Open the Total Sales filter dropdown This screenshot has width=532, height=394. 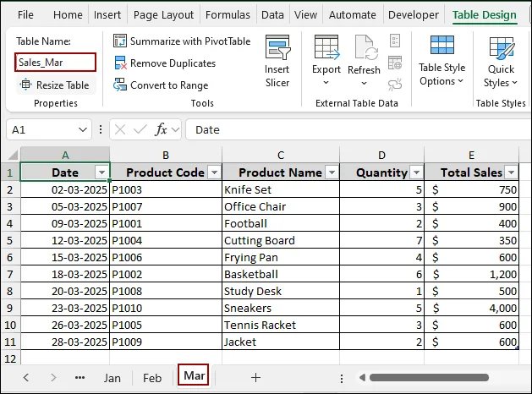(x=511, y=172)
